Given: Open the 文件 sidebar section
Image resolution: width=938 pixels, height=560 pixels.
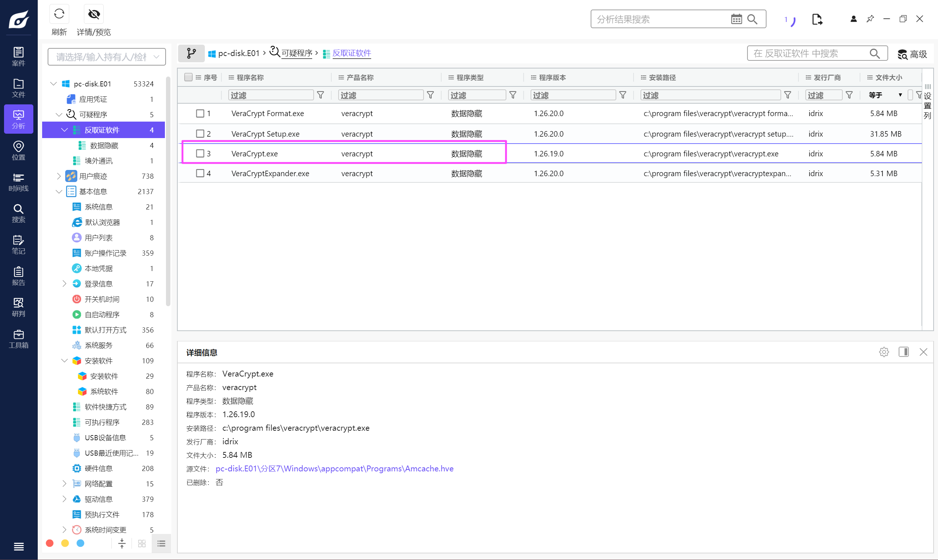Looking at the screenshot, I should 18,88.
